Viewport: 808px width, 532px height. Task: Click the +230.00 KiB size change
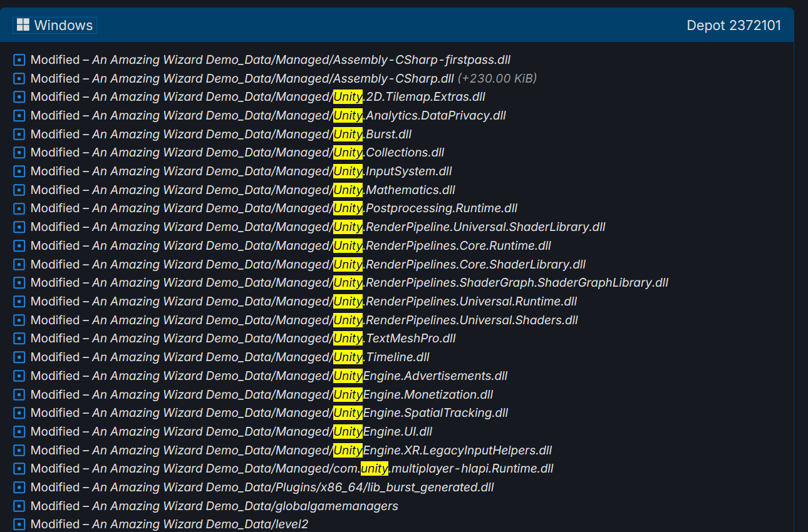tap(497, 79)
